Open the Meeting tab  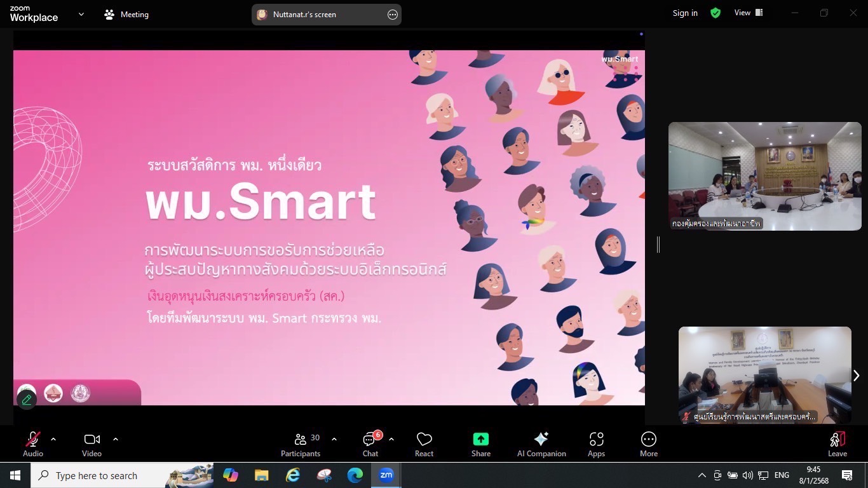(126, 15)
